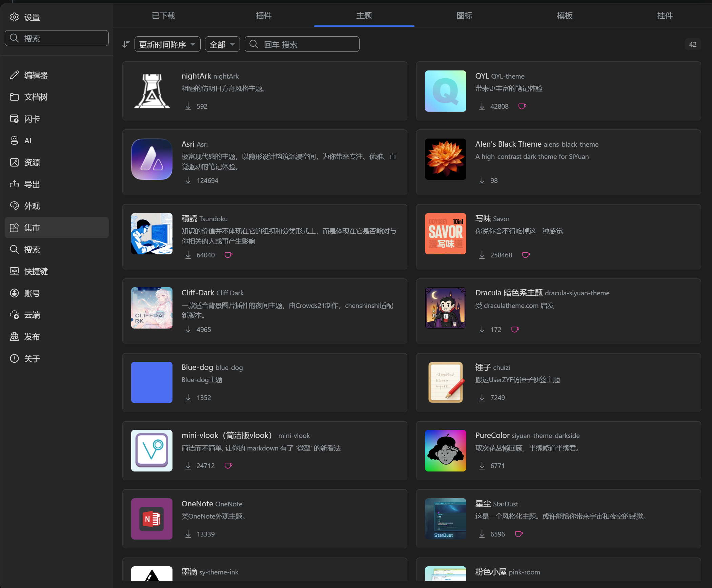This screenshot has width=712, height=588.
Task: Open the Asri theme card title
Action: pyautogui.click(x=188, y=144)
